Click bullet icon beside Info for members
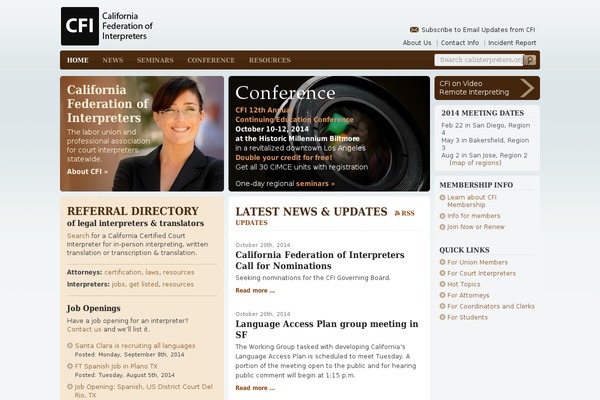Image resolution: width=600 pixels, height=400 pixels. point(442,216)
